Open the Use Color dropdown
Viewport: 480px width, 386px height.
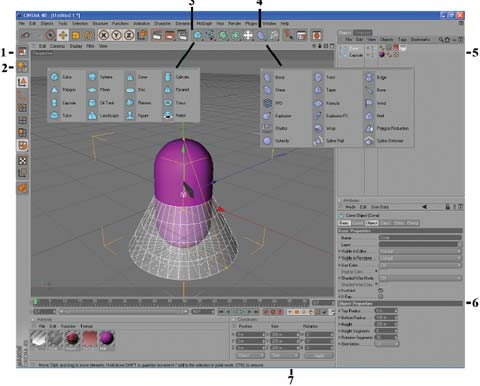pos(420,265)
